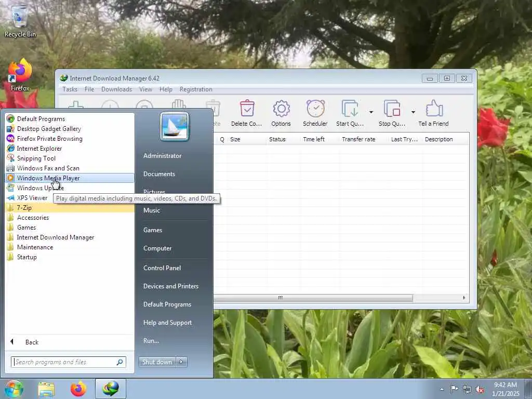Open IDM Options gear icon

(281, 113)
